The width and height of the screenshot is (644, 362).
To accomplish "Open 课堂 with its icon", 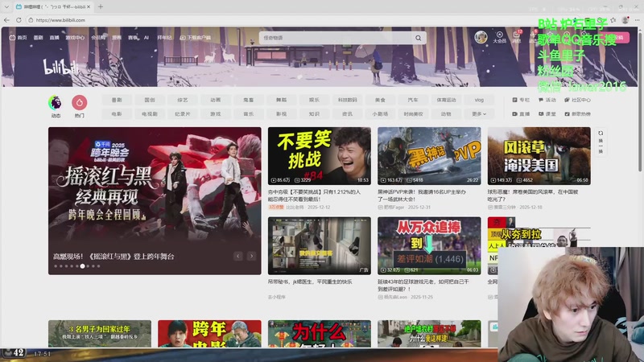I will pyautogui.click(x=547, y=113).
